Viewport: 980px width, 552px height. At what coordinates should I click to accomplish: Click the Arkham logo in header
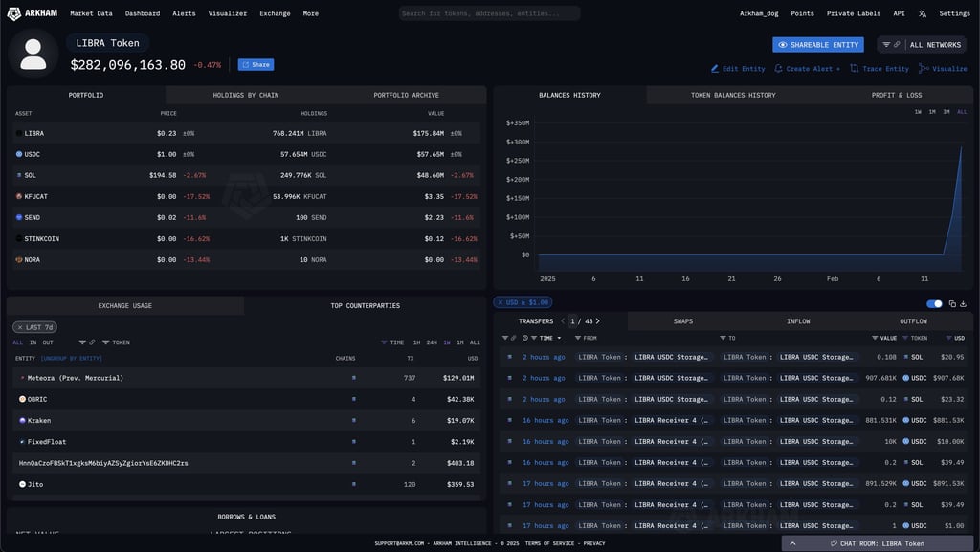click(32, 13)
